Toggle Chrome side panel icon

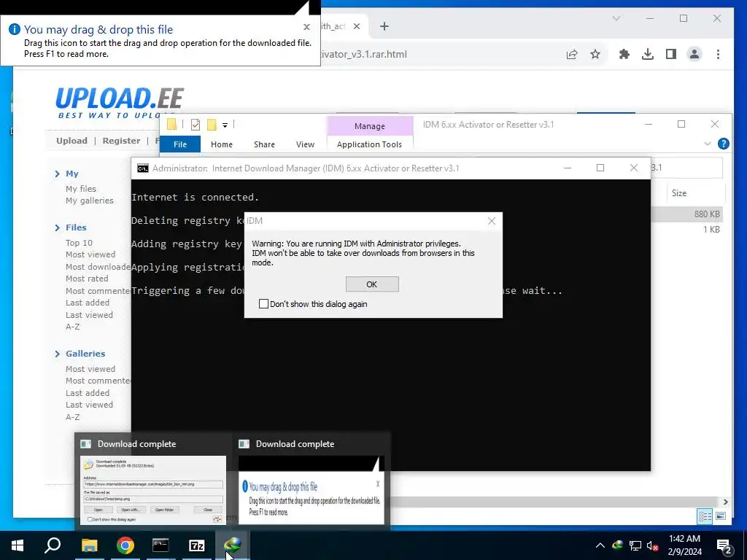click(671, 54)
